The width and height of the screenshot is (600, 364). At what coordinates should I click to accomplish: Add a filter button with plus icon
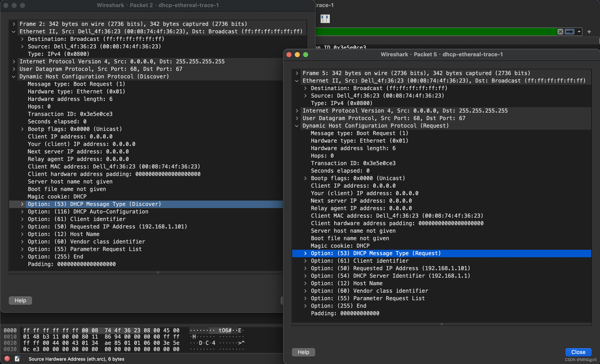589,32
